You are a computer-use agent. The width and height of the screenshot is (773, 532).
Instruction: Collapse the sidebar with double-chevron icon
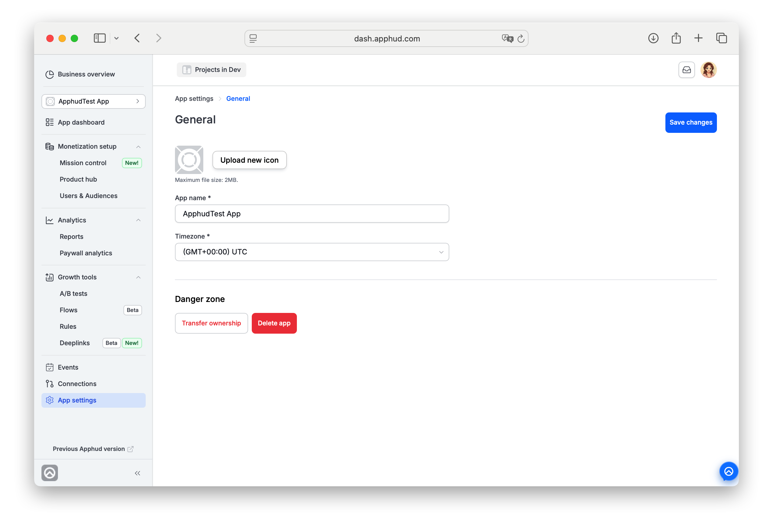pyautogui.click(x=137, y=473)
